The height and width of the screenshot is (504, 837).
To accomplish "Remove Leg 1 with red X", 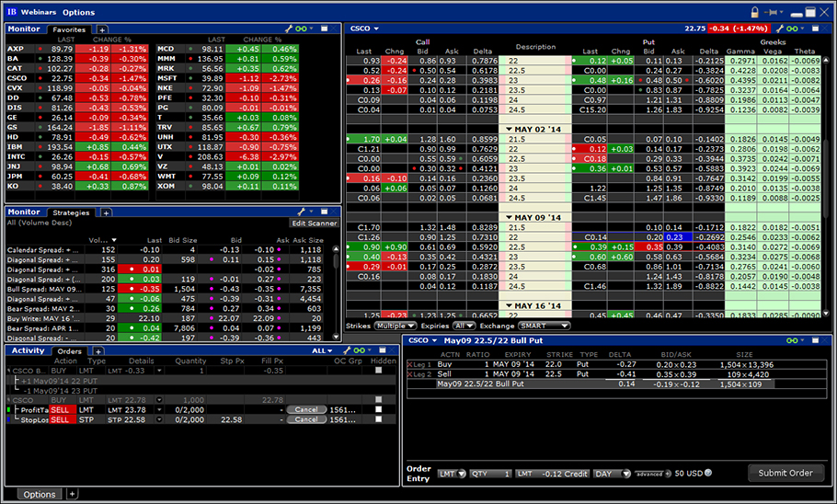I will pyautogui.click(x=410, y=364).
